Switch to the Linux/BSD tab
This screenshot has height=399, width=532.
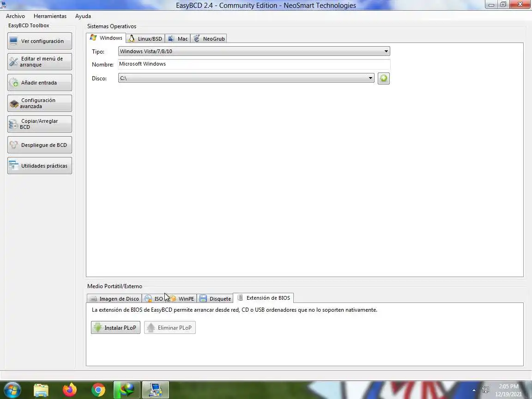click(x=145, y=39)
